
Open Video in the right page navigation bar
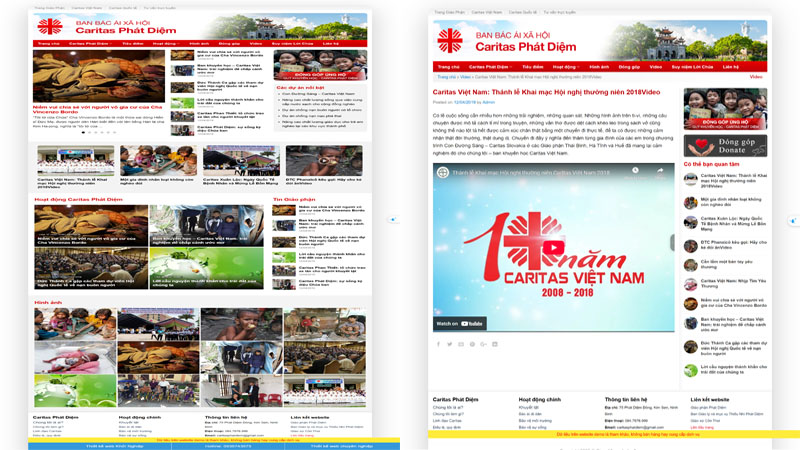[656, 67]
